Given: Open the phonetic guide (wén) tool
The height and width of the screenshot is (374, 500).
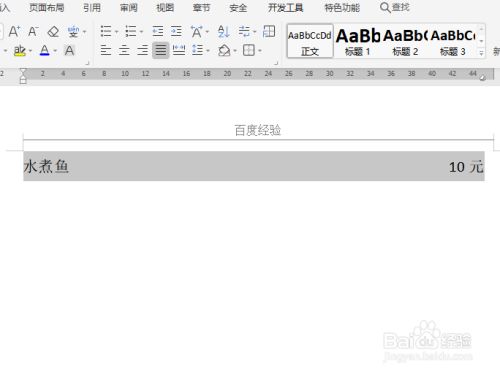Looking at the screenshot, I should click(x=73, y=32).
